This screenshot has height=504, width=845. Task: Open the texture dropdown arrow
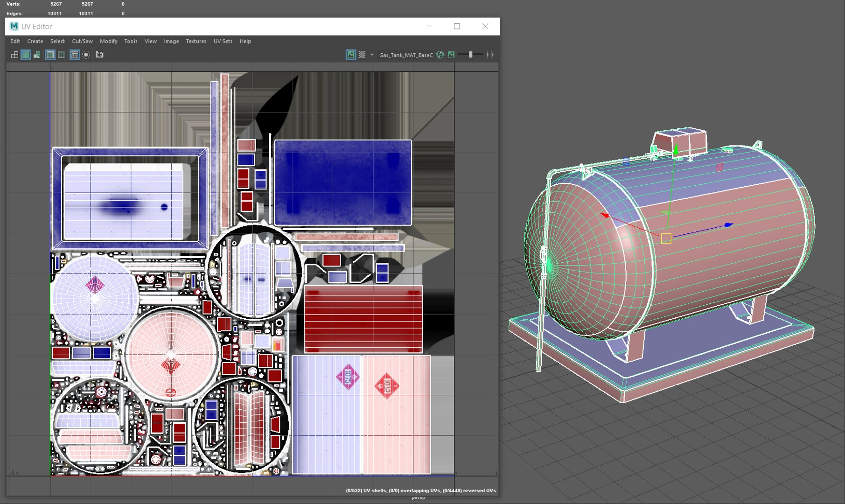(x=372, y=55)
